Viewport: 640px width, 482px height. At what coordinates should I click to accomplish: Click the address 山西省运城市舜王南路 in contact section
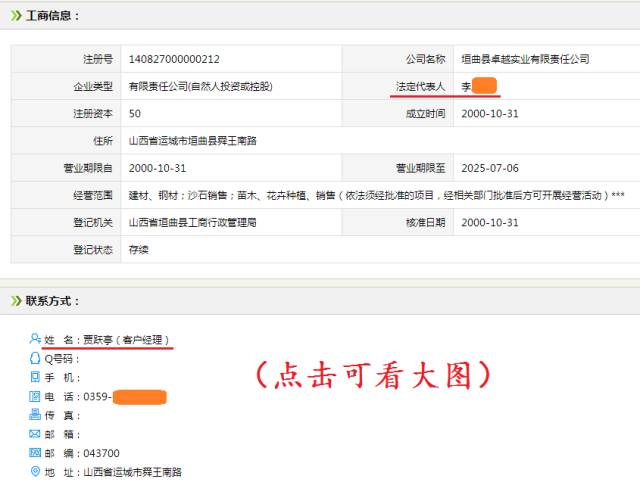click(x=132, y=472)
